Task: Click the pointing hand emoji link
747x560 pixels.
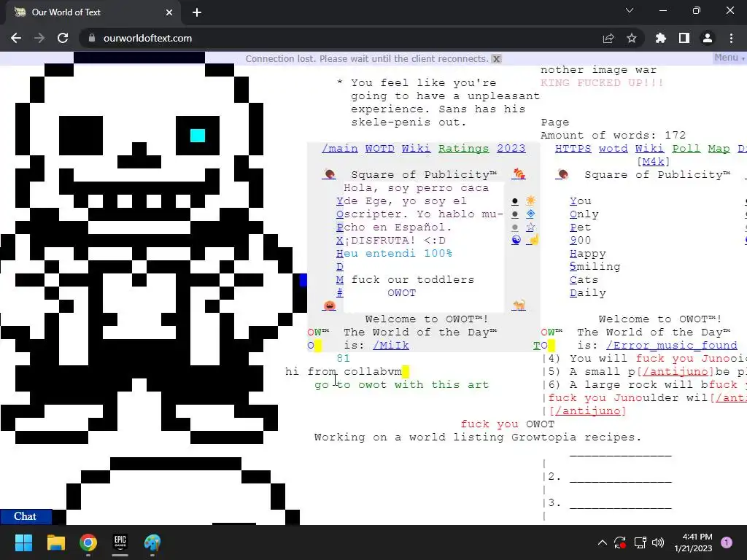Action: [x=533, y=240]
